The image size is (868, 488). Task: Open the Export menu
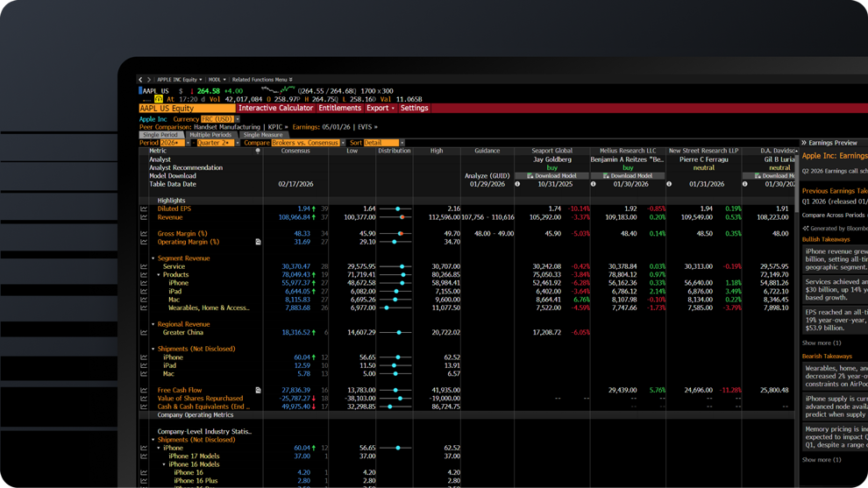pyautogui.click(x=380, y=109)
